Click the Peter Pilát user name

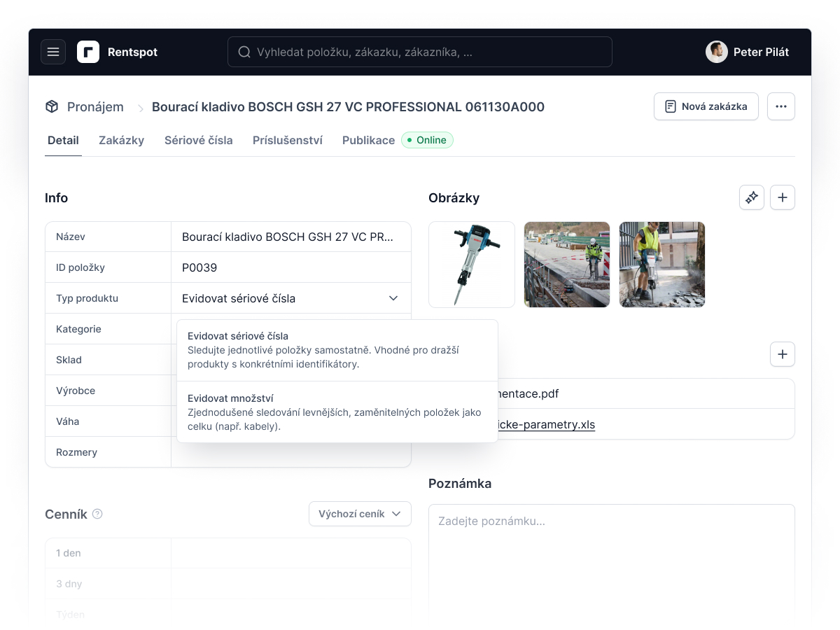[x=762, y=52]
